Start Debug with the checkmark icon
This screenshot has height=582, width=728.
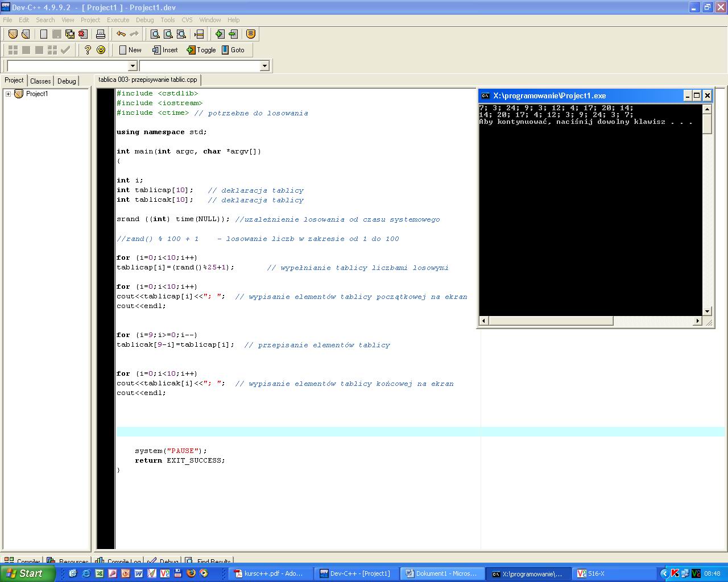(x=65, y=50)
